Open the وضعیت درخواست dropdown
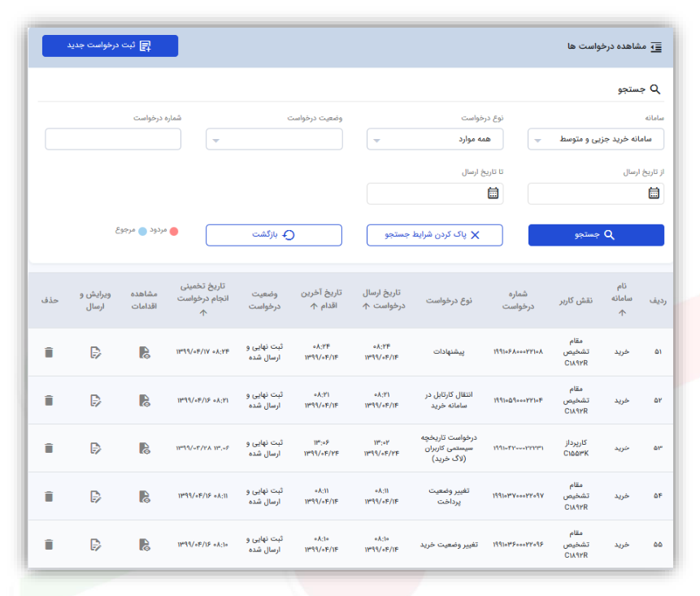Viewport: 700px width, 596px height. point(274,139)
